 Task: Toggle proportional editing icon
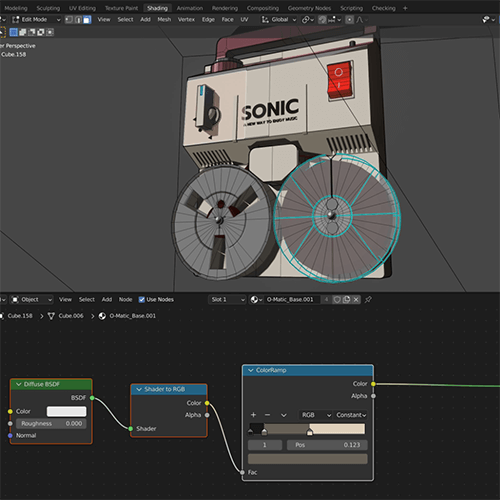tap(349, 20)
